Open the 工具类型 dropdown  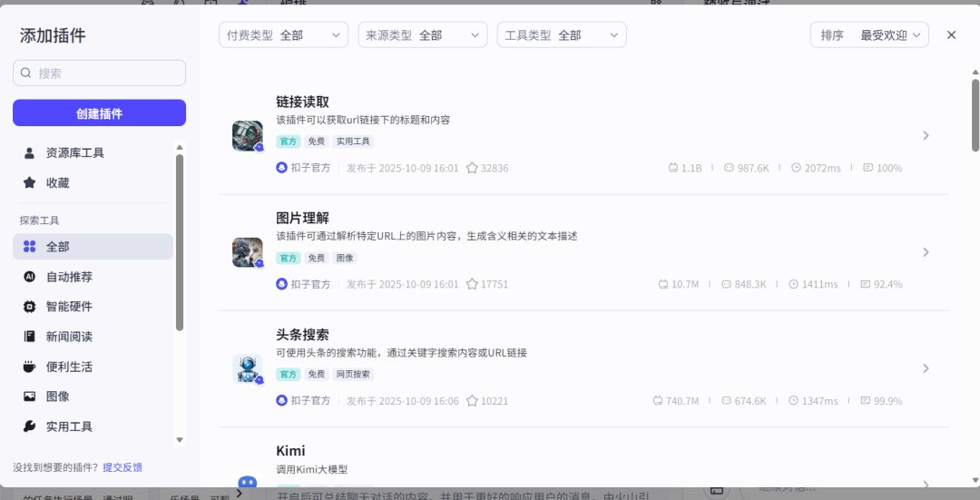(x=562, y=35)
